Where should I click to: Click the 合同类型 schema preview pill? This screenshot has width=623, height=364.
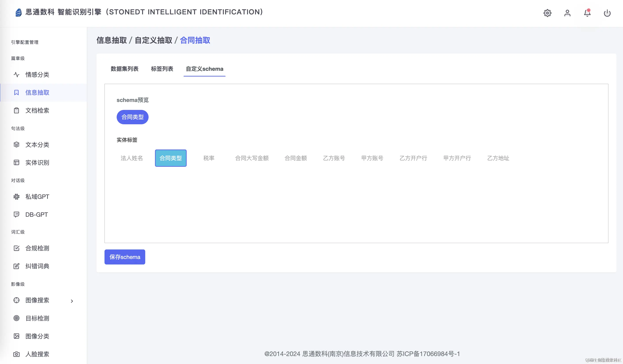132,117
